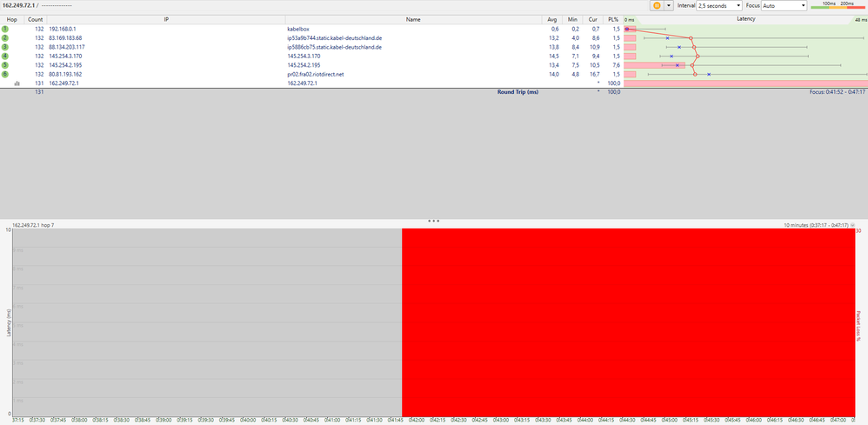Screen dimensions: 868x425
Task: Click the three-dot splitter handle above the timeline
Action: 433,221
